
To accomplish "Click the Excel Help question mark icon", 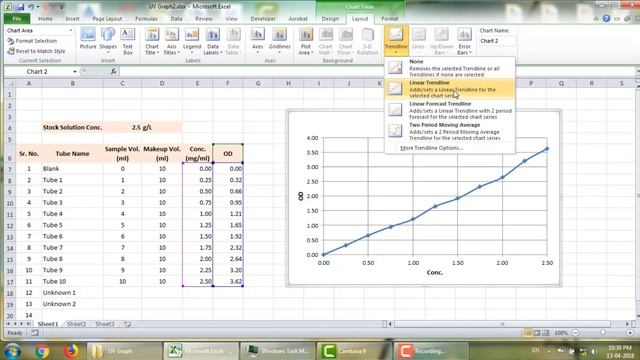I will click(x=606, y=18).
